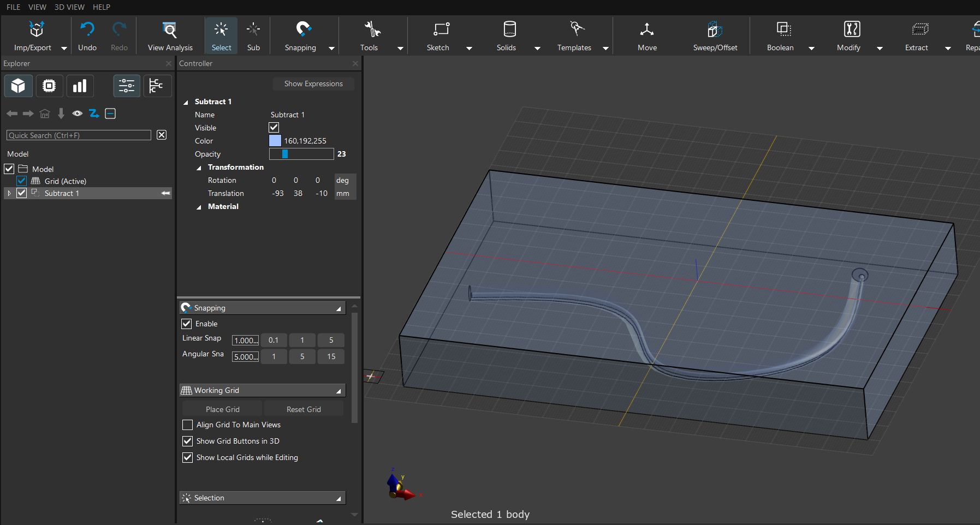The image size is (980, 525).
Task: Open the 3D VIEW menu
Action: [69, 7]
